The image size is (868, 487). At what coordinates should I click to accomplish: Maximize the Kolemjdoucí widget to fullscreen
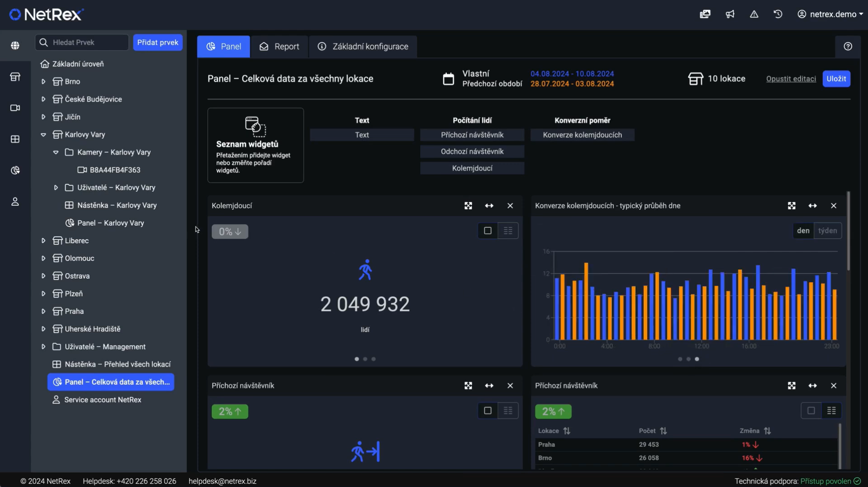coord(468,206)
